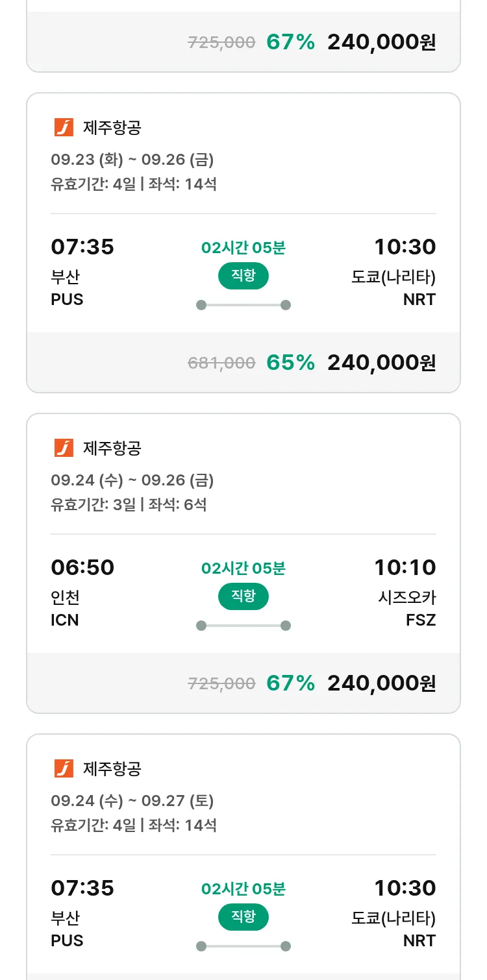Image resolution: width=487 pixels, height=980 pixels.
Task: Click 02시간 05분 duration on Incheon–Shizuoka flight
Action: point(243,569)
